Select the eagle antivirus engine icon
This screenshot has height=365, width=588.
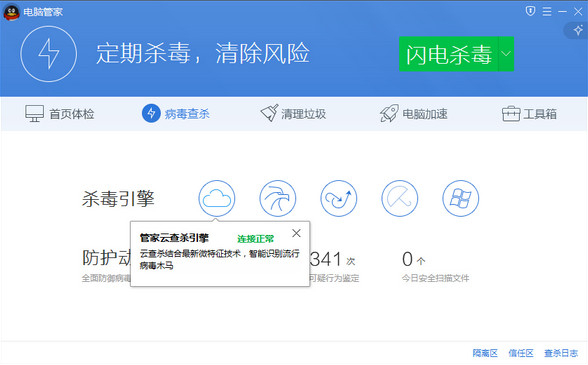point(278,198)
